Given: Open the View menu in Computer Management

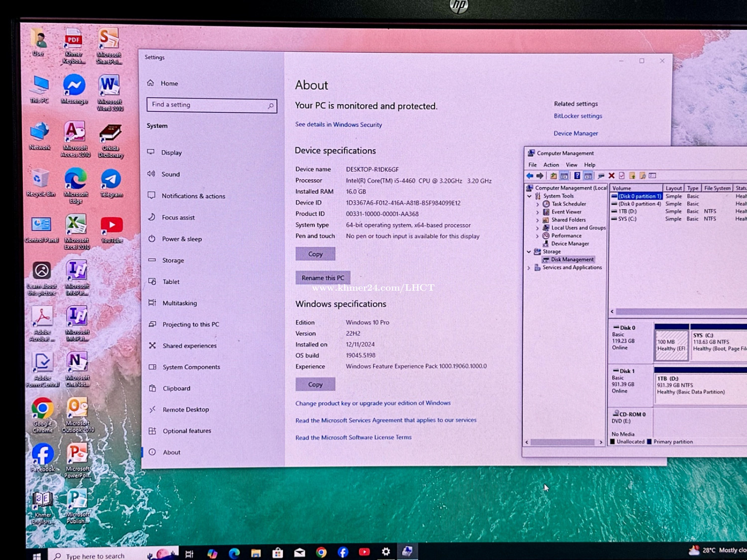Looking at the screenshot, I should [x=571, y=165].
